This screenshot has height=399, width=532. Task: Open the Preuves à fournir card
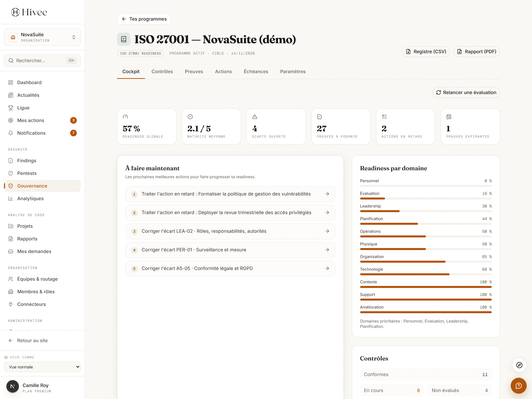point(341,127)
